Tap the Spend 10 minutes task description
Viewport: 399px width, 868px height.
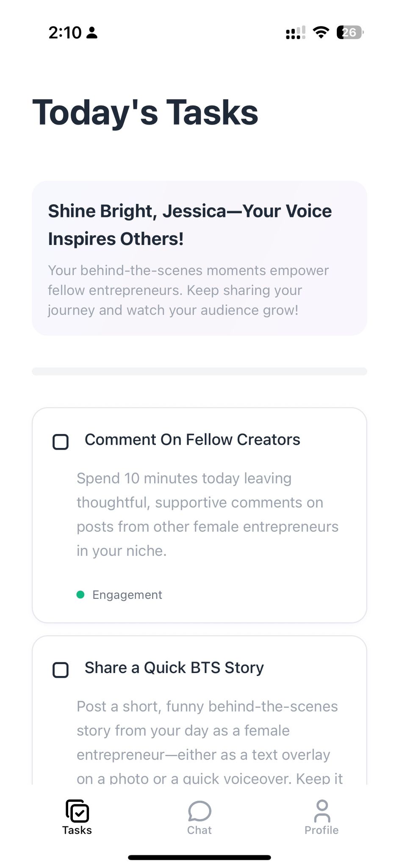[x=208, y=515]
